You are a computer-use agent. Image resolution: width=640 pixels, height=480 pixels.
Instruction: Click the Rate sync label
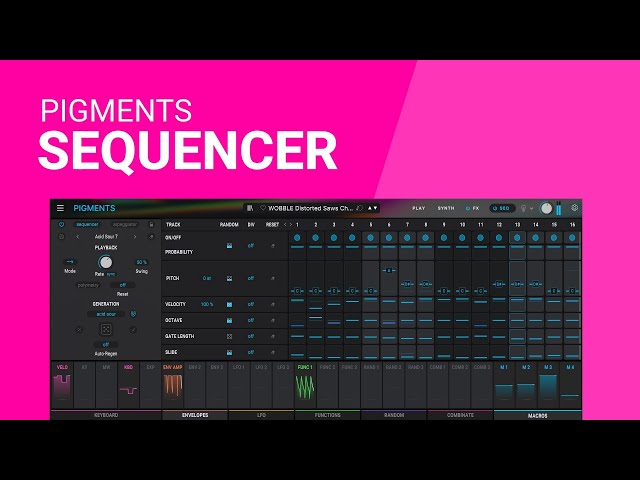[111, 274]
